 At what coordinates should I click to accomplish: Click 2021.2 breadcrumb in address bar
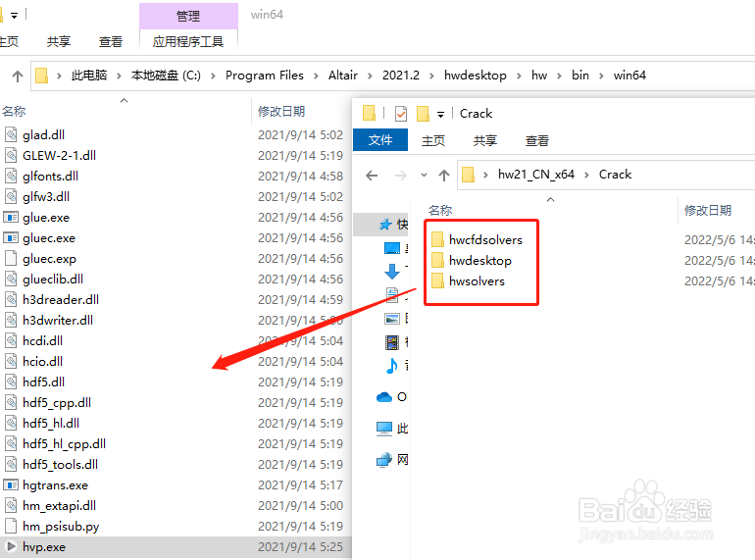(401, 76)
